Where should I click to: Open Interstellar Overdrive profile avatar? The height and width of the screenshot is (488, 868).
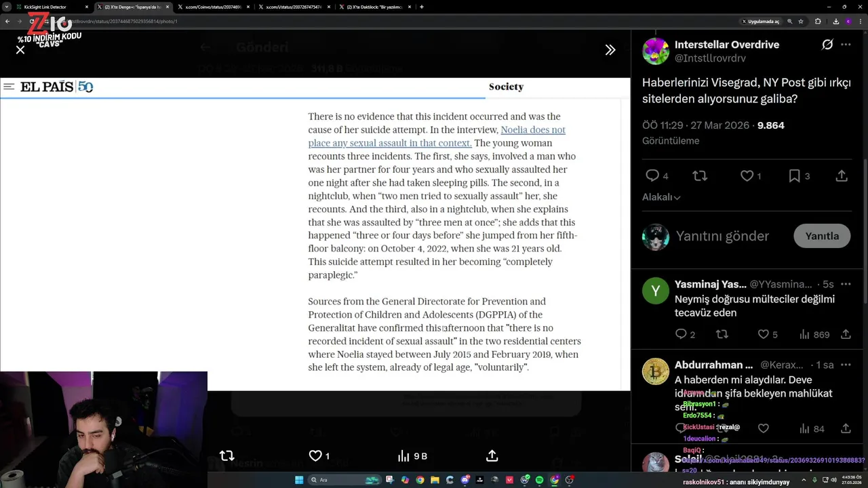coord(656,52)
